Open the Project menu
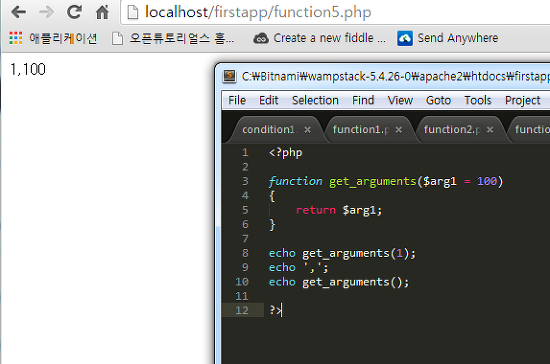550x364 pixels. pos(523,101)
